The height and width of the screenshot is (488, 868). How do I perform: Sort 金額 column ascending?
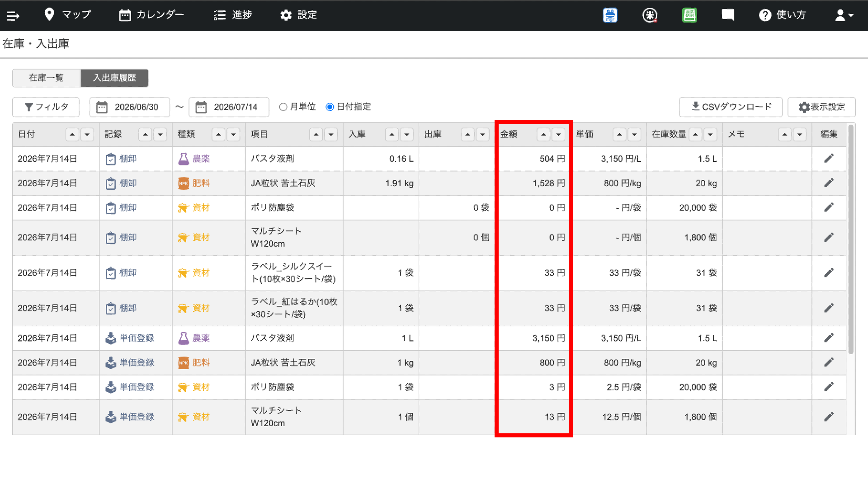click(544, 134)
